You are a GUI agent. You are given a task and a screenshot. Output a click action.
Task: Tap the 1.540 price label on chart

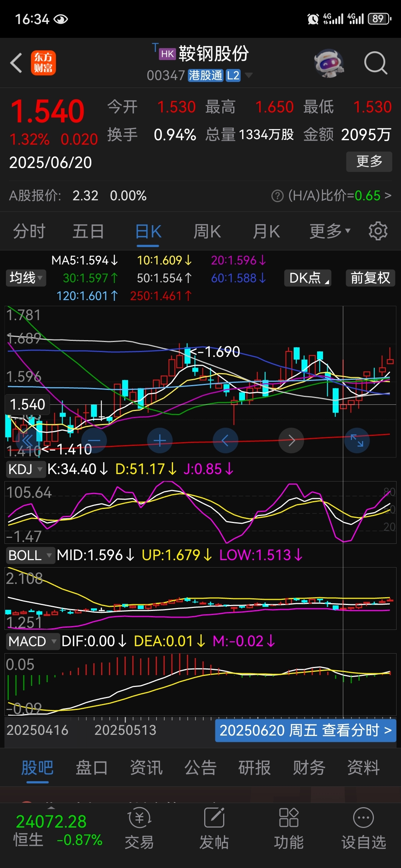[x=27, y=404]
